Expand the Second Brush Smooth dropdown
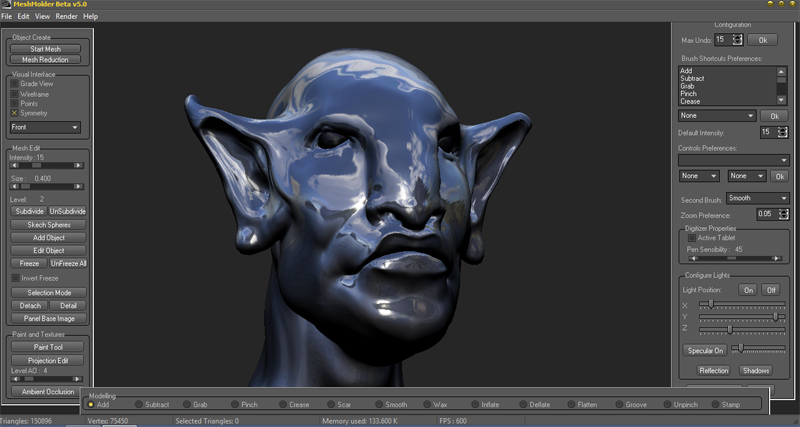800x427 pixels. pyautogui.click(x=758, y=198)
